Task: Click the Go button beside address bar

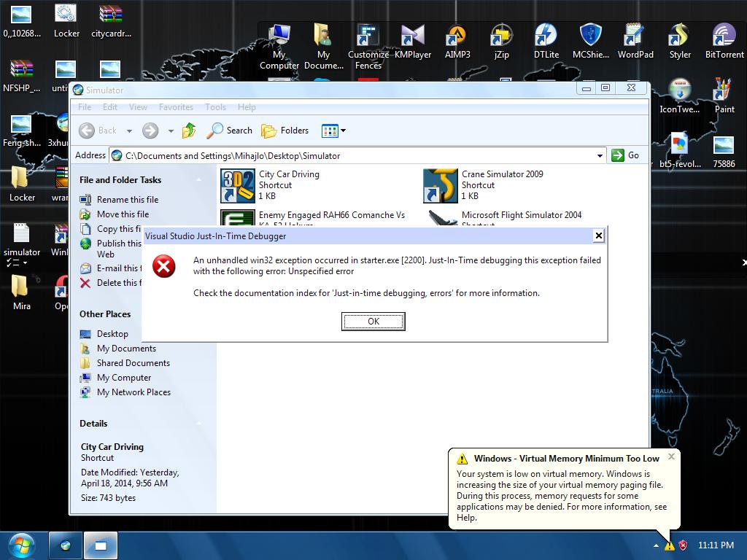Action: tap(625, 155)
